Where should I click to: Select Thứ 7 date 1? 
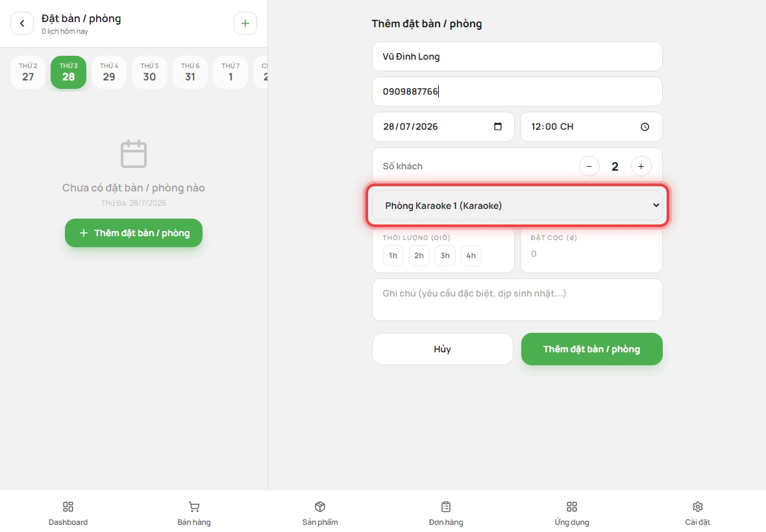(230, 72)
